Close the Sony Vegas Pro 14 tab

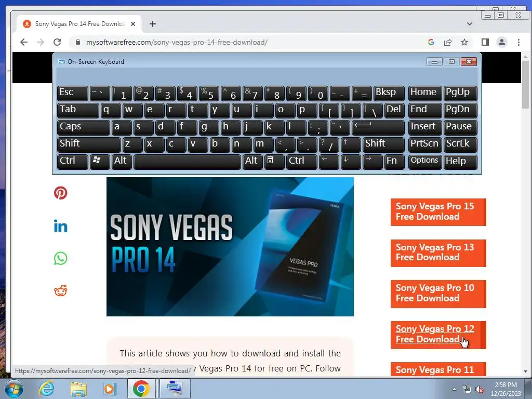tap(133, 24)
